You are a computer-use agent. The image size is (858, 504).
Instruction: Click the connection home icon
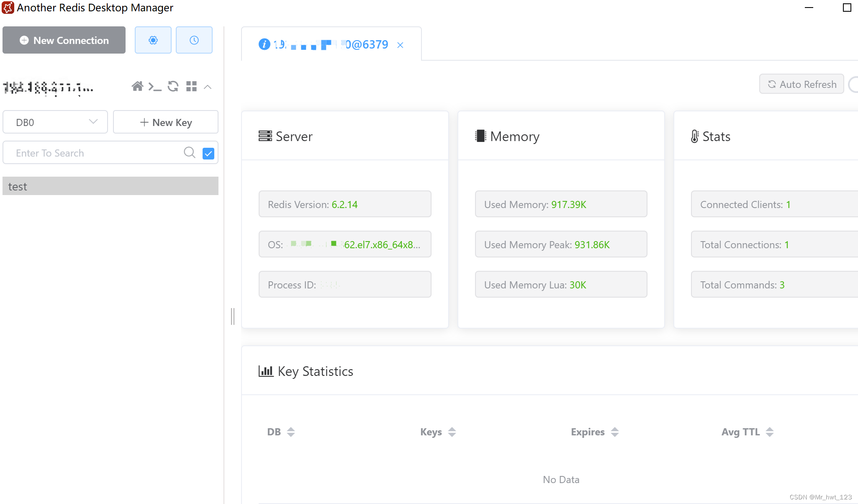pos(137,86)
